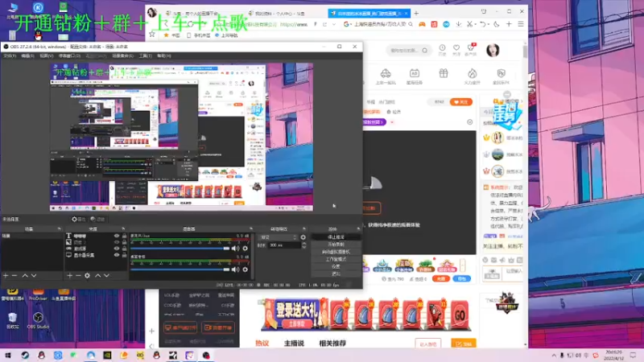Move the selected source down

pos(107,275)
